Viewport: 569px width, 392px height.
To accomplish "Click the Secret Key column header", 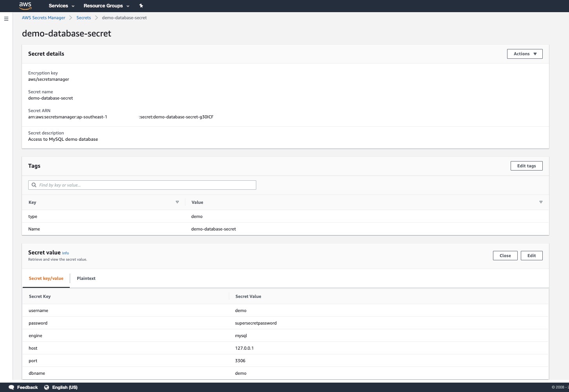I will 40,296.
